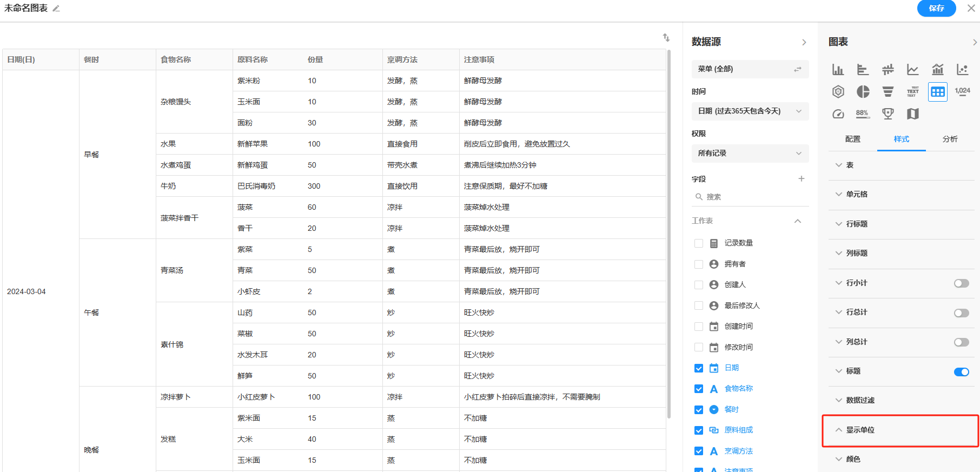This screenshot has width=980, height=472.
Task: Open the 日期 time range dropdown
Action: click(750, 111)
